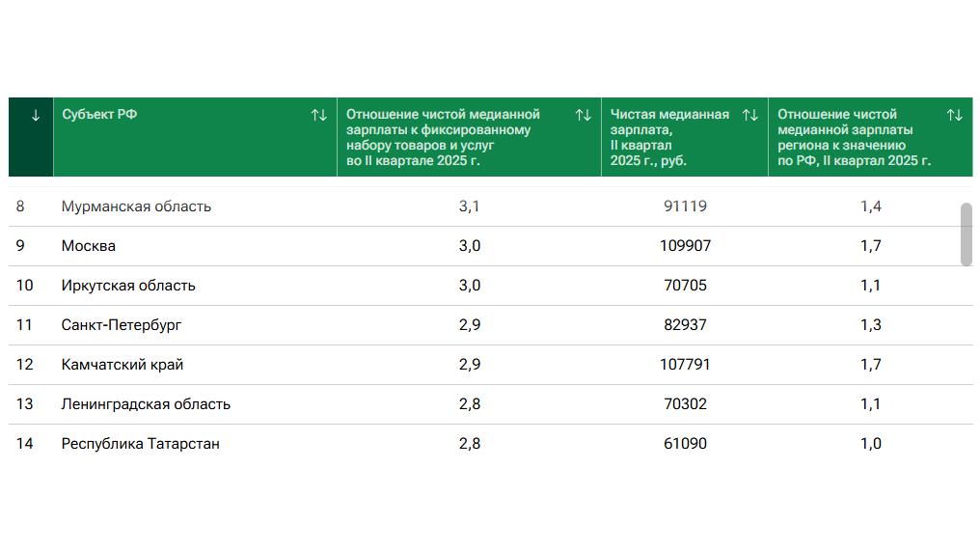Sort by ratio to РФ value arrows icon
This screenshot has width=980, height=551.
click(x=954, y=116)
